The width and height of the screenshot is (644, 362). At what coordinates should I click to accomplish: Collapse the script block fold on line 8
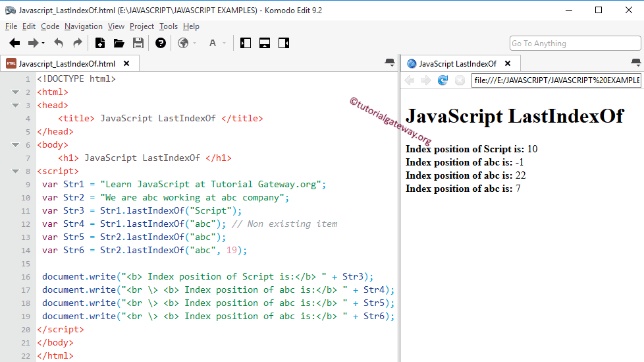(x=15, y=171)
